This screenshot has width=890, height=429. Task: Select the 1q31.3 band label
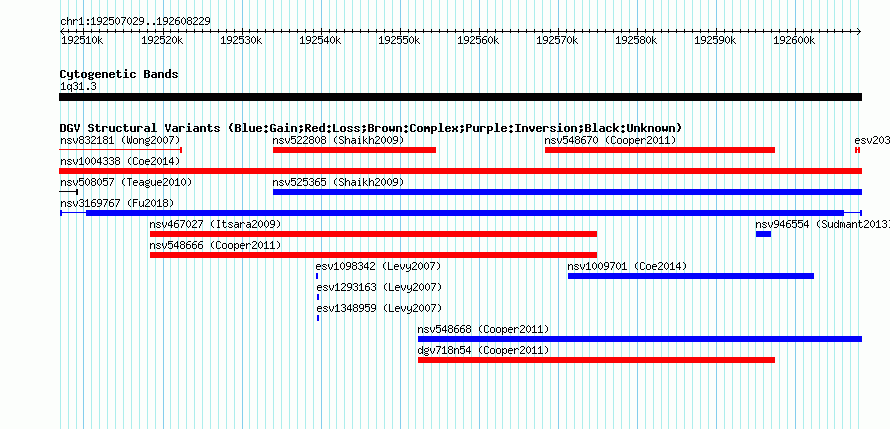pyautogui.click(x=78, y=86)
